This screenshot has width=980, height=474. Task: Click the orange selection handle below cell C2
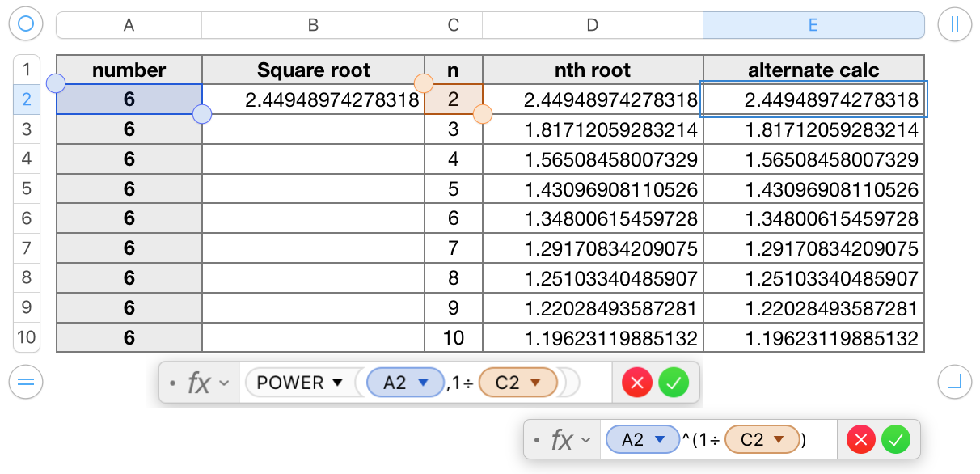(483, 114)
